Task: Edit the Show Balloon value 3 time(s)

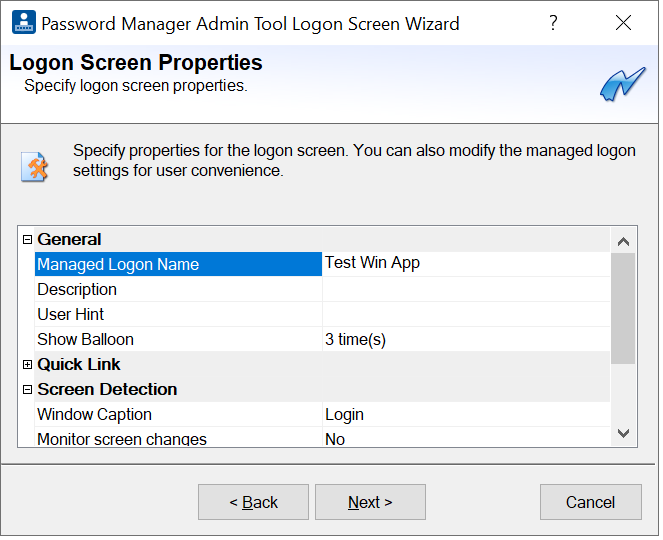Action: coord(465,339)
